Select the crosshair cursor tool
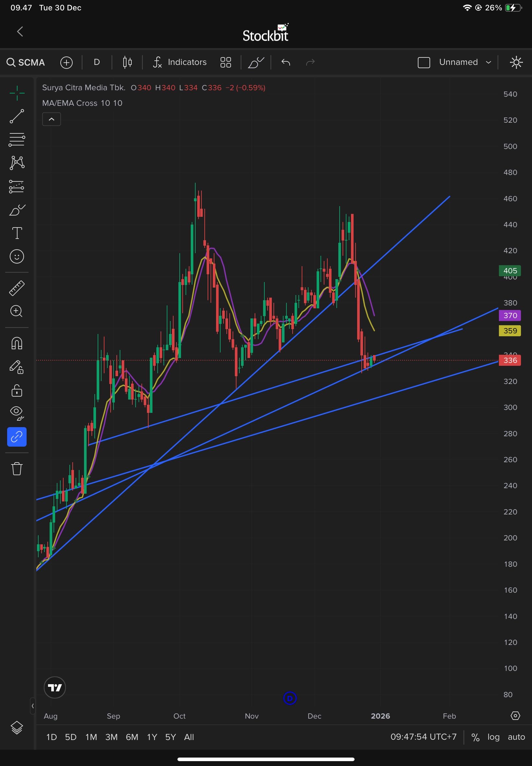 click(17, 93)
